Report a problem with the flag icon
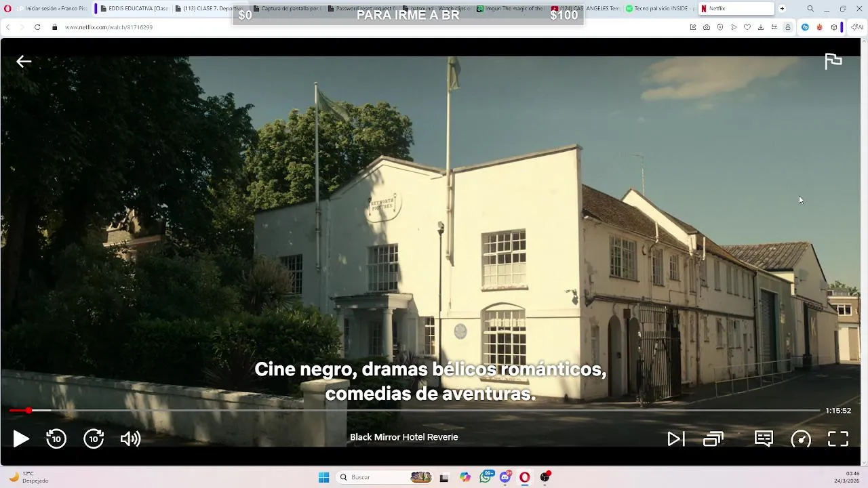The width and height of the screenshot is (868, 488). (833, 61)
